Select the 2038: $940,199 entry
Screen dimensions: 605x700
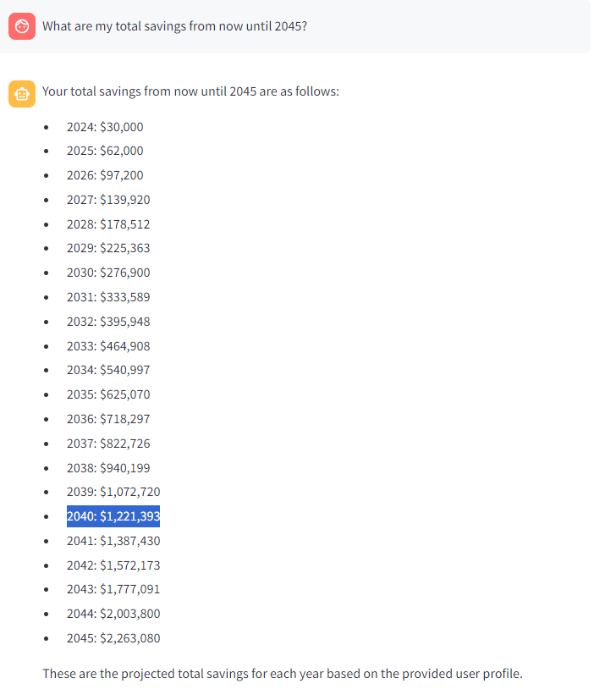(x=108, y=468)
